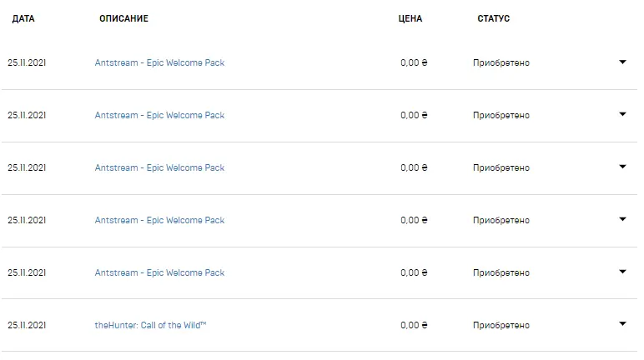Select the 0,00 ₴ price in theHunter row
The image size is (644, 360).
(414, 325)
